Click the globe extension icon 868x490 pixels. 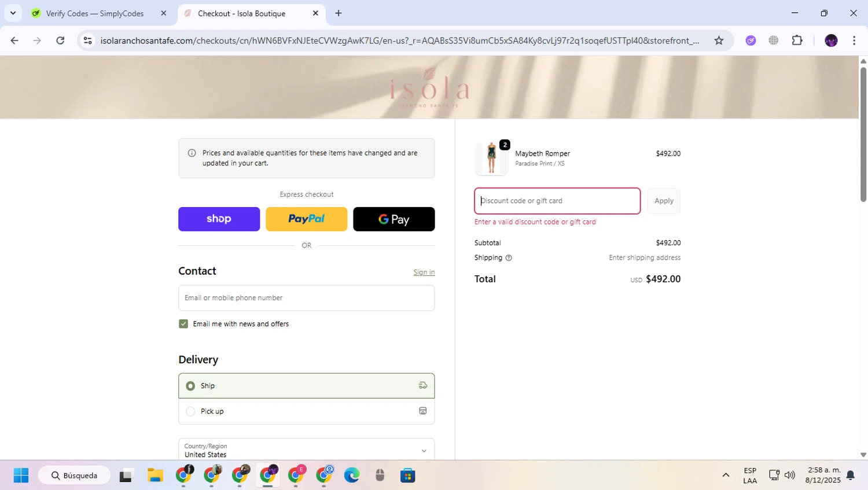coord(774,40)
